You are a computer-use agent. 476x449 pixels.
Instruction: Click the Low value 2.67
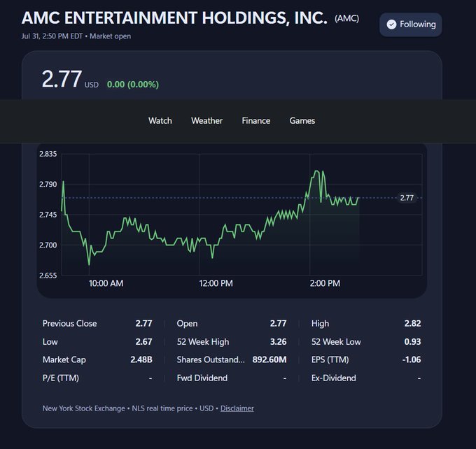coord(144,341)
